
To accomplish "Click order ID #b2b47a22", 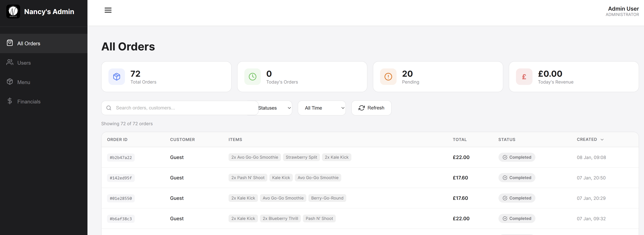I will pyautogui.click(x=121, y=158).
